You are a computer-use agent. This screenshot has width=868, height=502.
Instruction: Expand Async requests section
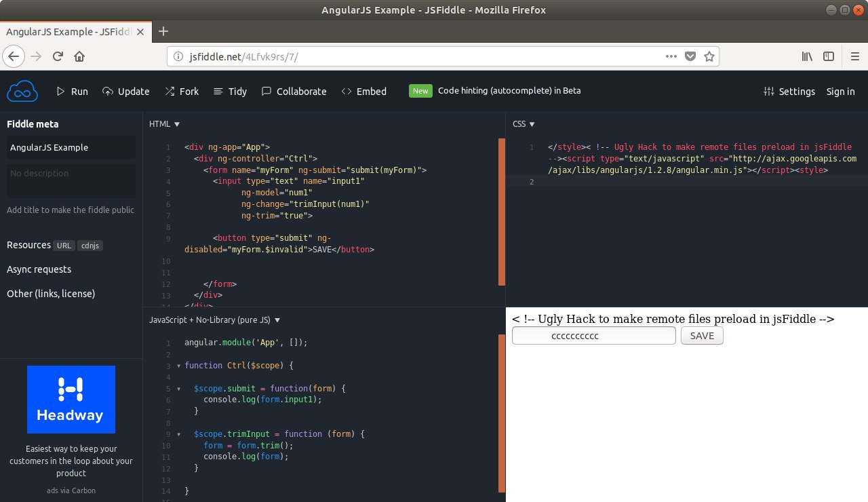[x=39, y=269]
